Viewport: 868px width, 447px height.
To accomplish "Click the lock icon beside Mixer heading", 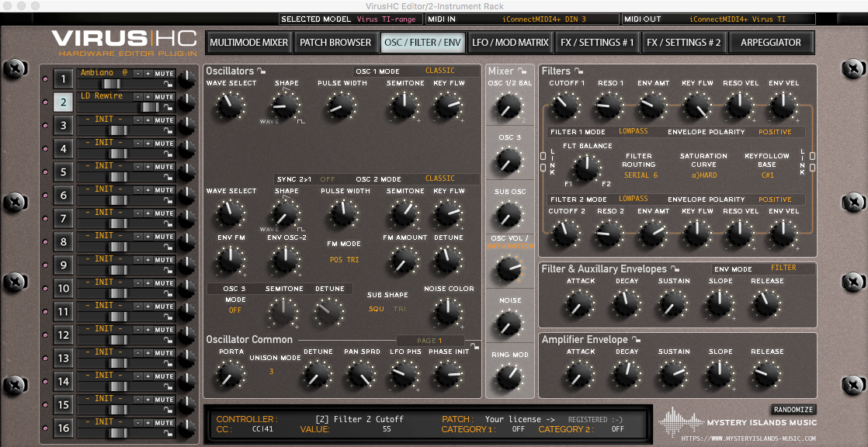I will (523, 71).
